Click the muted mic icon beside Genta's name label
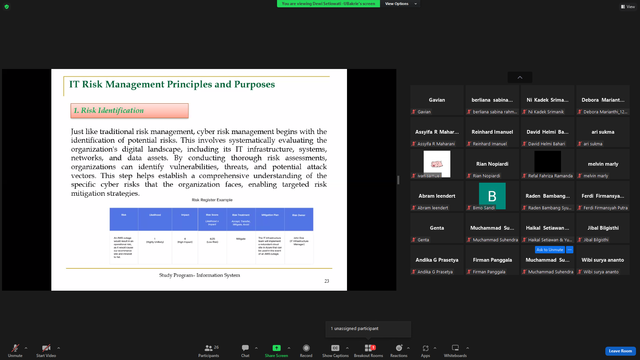640x360 pixels. coord(413,240)
